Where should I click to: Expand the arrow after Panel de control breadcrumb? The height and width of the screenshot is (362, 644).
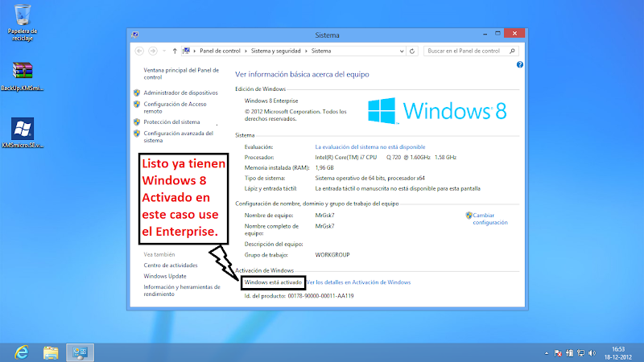pos(246,51)
